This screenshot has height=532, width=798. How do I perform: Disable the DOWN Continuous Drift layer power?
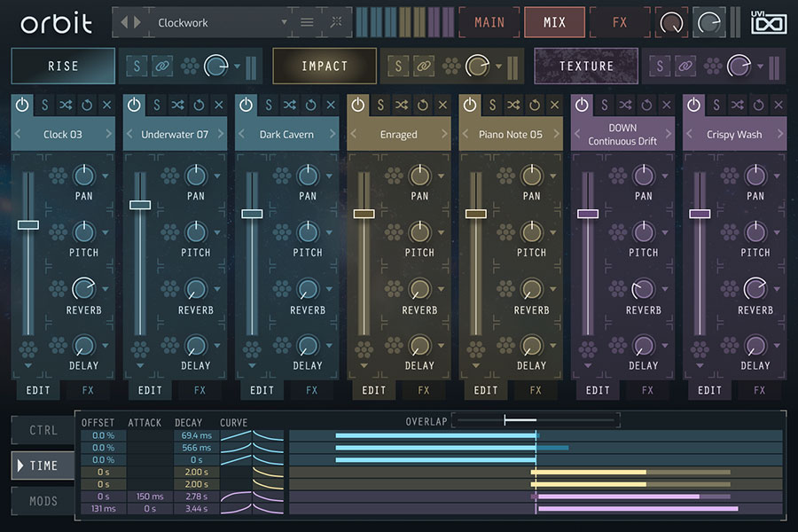pyautogui.click(x=582, y=106)
